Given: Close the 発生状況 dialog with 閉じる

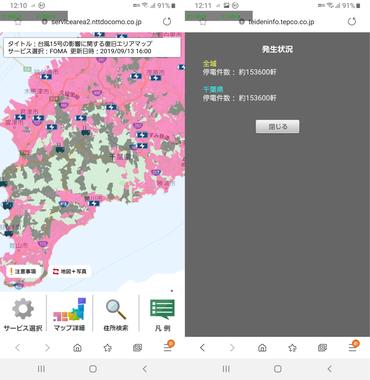Looking at the screenshot, I should click(277, 127).
